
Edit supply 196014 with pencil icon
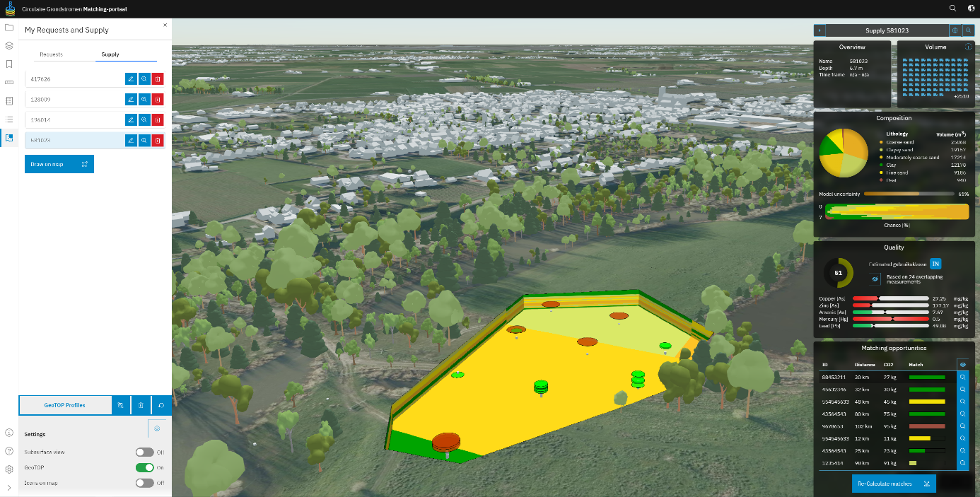131,120
